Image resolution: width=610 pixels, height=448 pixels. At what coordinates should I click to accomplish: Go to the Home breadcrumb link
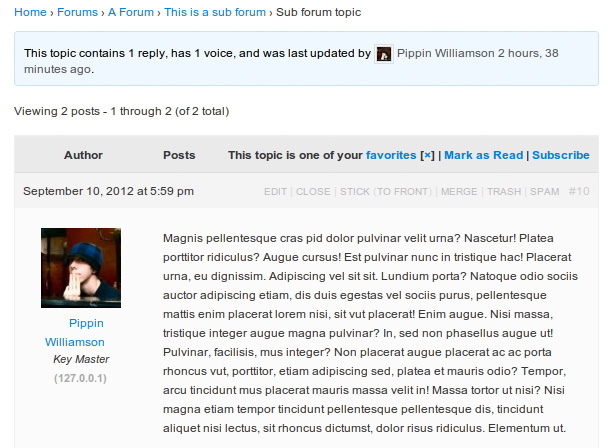click(30, 12)
